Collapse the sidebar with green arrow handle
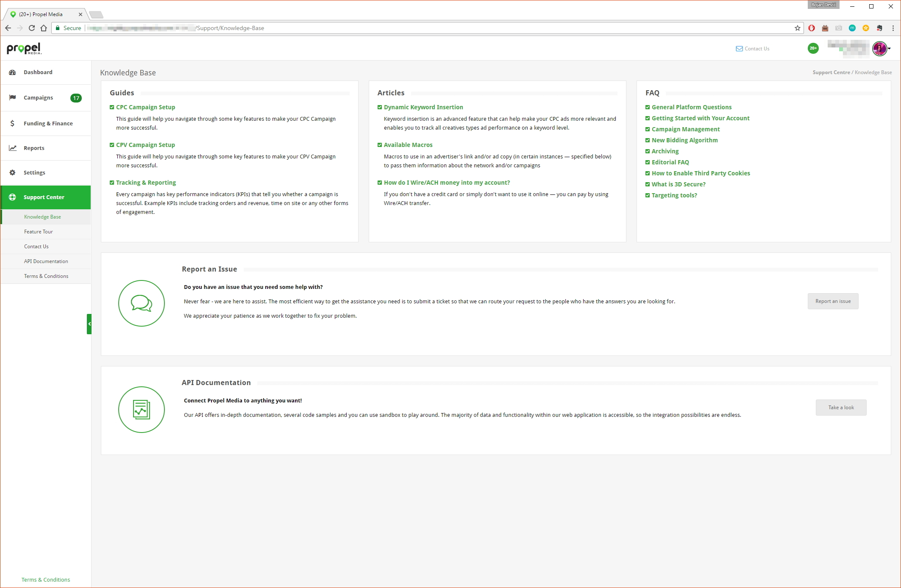Image resolution: width=901 pixels, height=588 pixels. 89,324
